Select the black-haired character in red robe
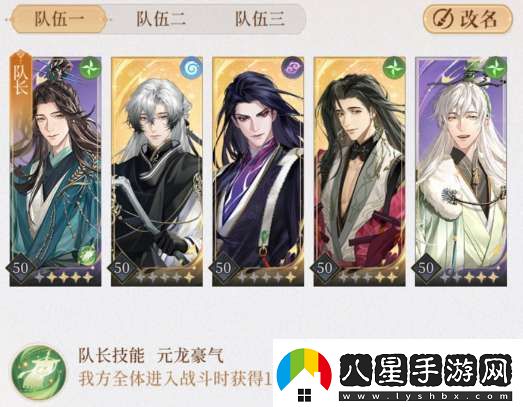 pos(360,171)
